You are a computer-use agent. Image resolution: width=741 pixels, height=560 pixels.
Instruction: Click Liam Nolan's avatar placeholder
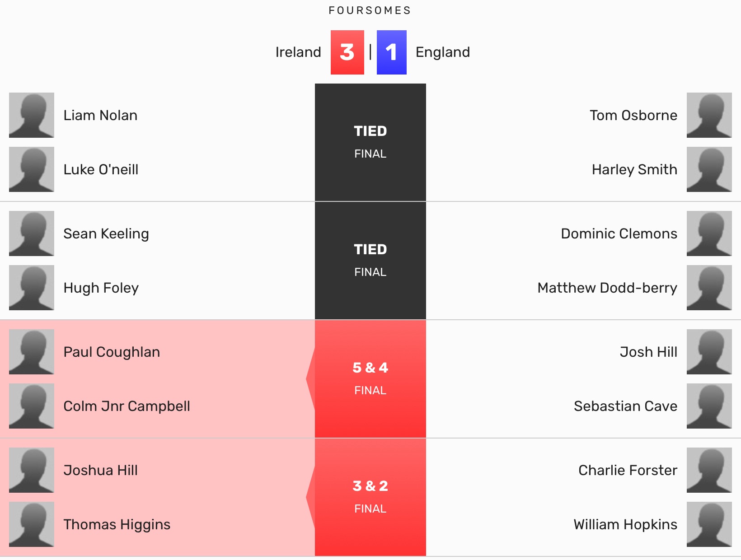click(32, 115)
